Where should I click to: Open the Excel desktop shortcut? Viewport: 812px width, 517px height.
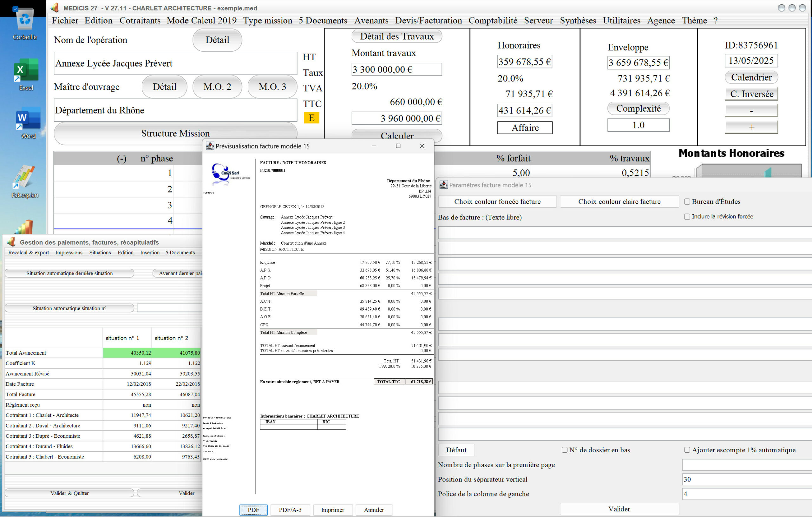[26, 74]
